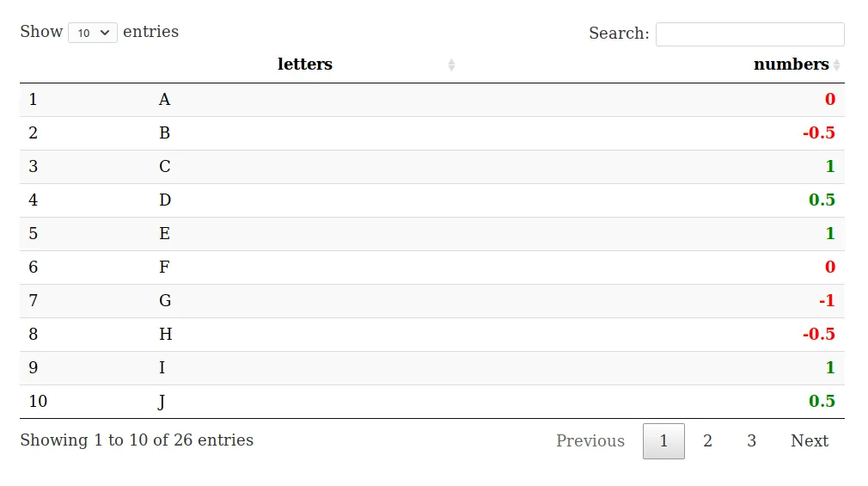868x486 pixels.
Task: Click the red -1 value in row G
Action: (827, 301)
